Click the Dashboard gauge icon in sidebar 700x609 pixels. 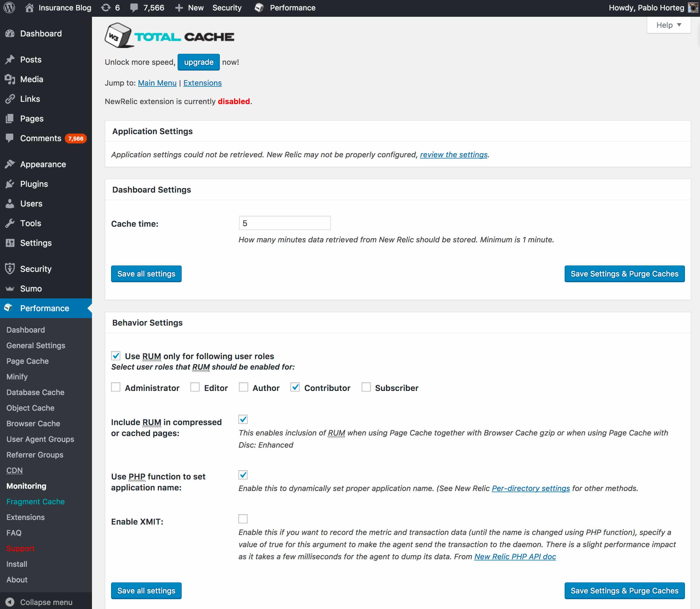click(x=10, y=33)
